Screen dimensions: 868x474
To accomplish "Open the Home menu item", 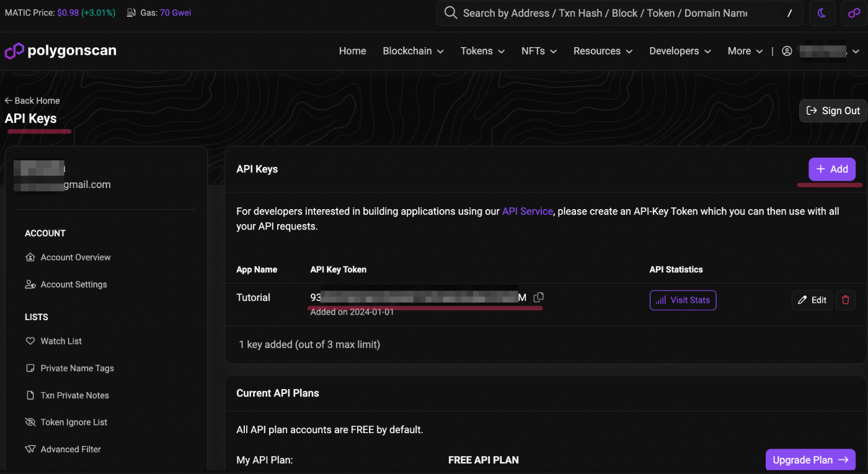I will (x=352, y=51).
